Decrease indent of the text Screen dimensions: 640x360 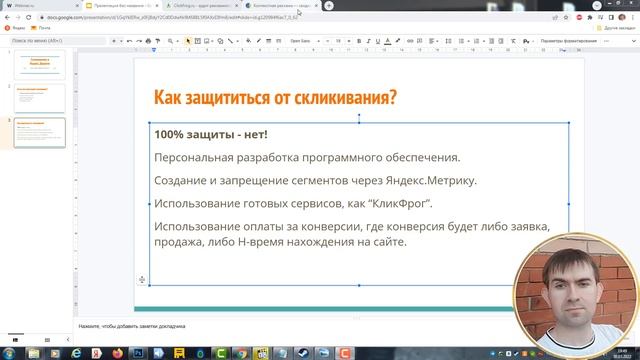coord(491,41)
